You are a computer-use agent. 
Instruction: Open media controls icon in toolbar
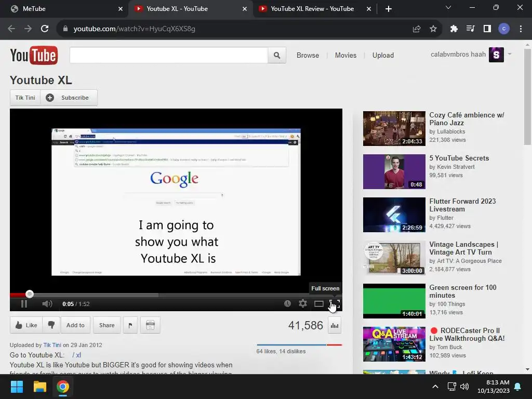(471, 29)
